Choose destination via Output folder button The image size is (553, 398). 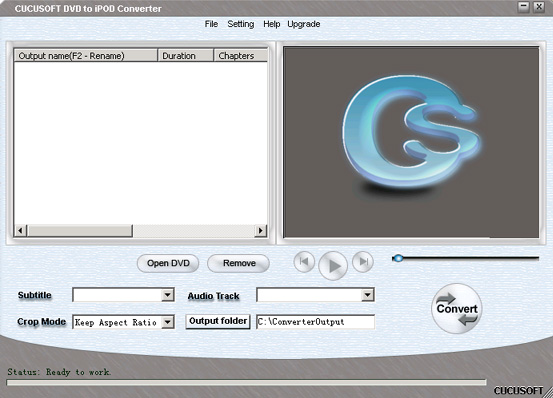(x=218, y=321)
